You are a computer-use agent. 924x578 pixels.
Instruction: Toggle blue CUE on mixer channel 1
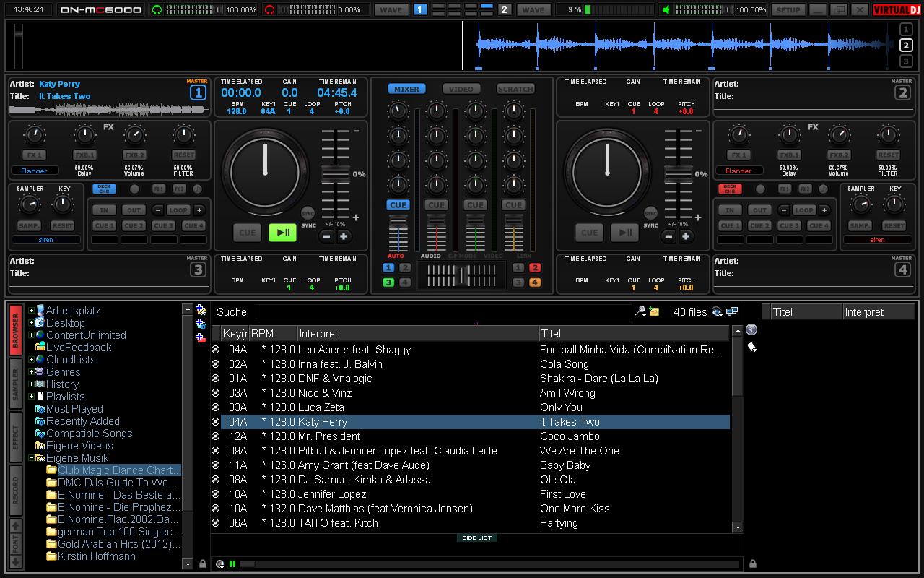[x=398, y=205]
